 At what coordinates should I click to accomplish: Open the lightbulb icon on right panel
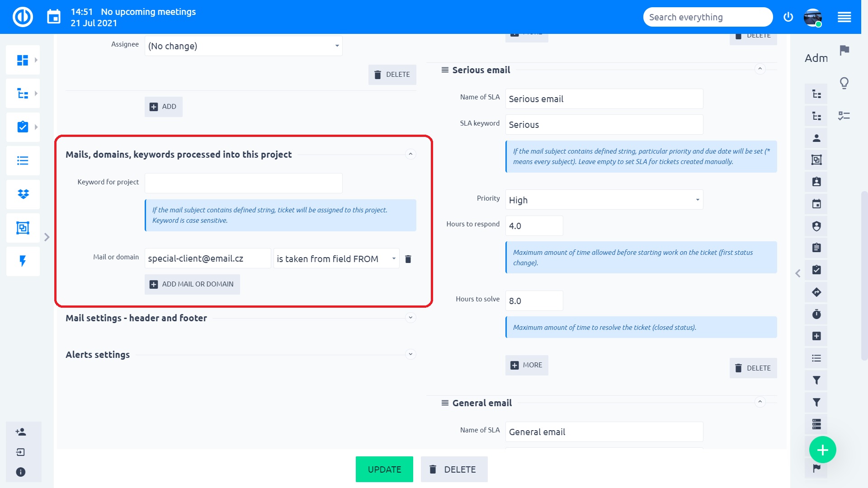(844, 83)
